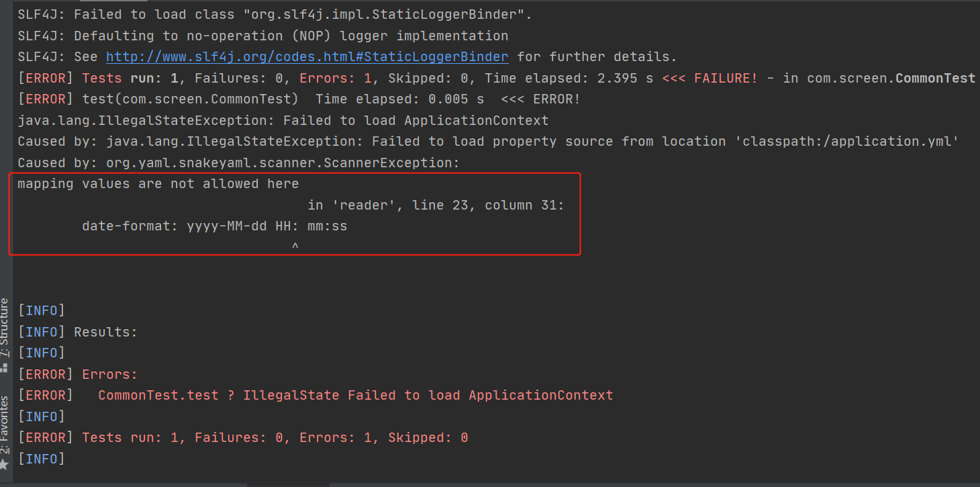The height and width of the screenshot is (487, 980).
Task: Click the highlighted mapping values error box
Action: pyautogui.click(x=294, y=214)
